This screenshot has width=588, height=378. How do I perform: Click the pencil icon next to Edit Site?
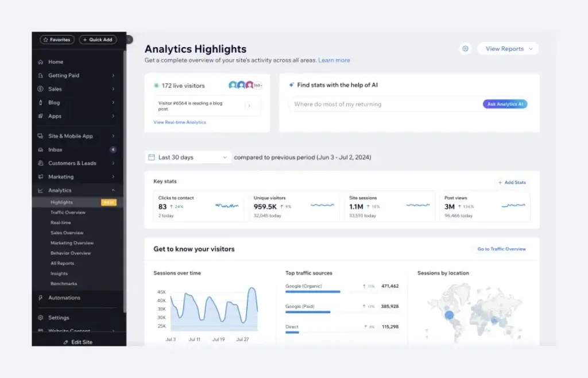coord(66,342)
